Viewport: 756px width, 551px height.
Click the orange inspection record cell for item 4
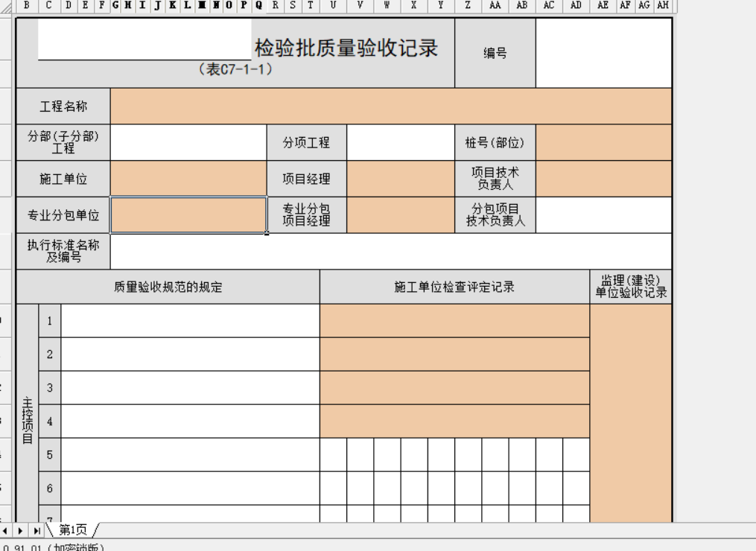point(454,421)
